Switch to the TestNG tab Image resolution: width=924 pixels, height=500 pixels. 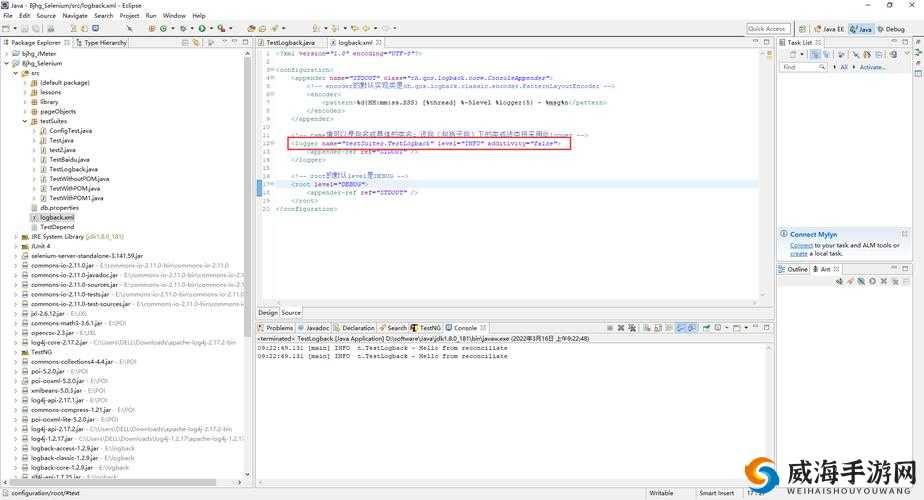click(426, 328)
